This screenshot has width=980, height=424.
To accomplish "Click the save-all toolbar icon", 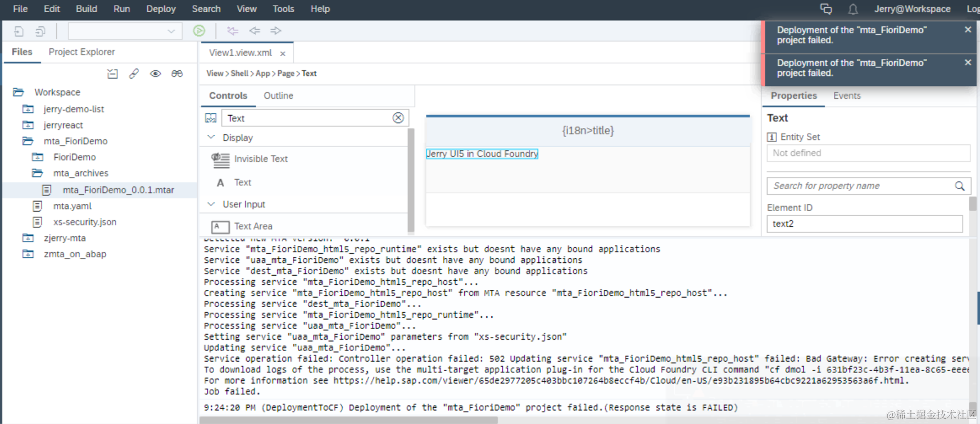I will pyautogui.click(x=40, y=31).
